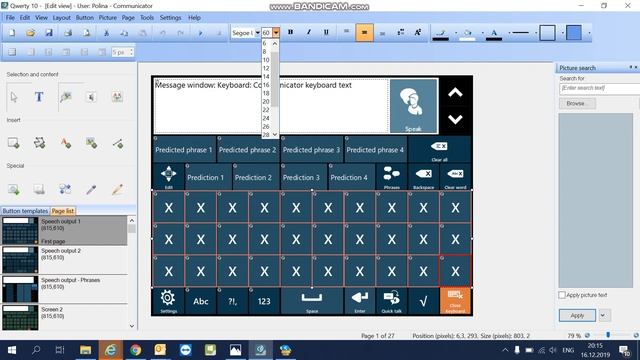Click the Abc keyboard button
This screenshot has height=360, width=640.
pos(200,301)
